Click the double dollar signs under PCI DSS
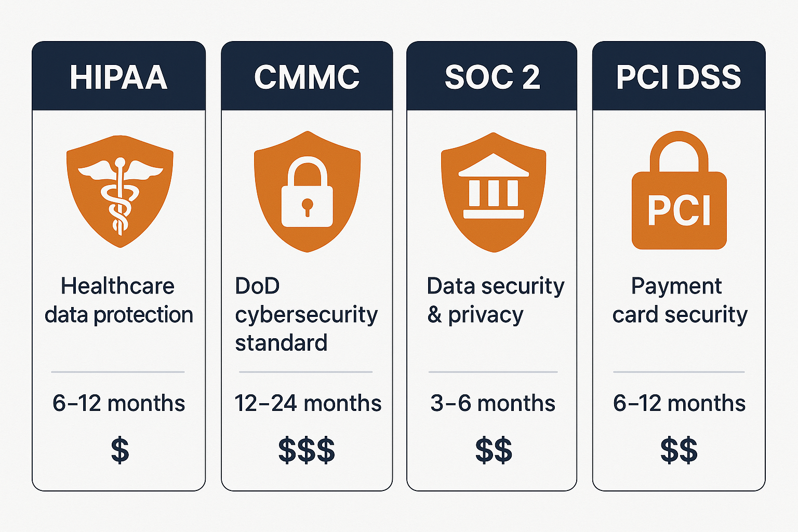The image size is (798, 532). pos(679,450)
